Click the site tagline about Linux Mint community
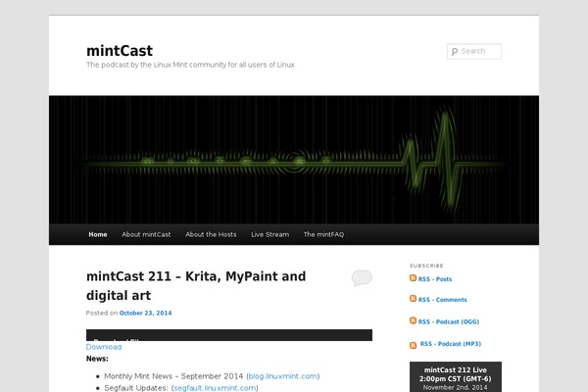The height and width of the screenshot is (392, 588). point(190,65)
